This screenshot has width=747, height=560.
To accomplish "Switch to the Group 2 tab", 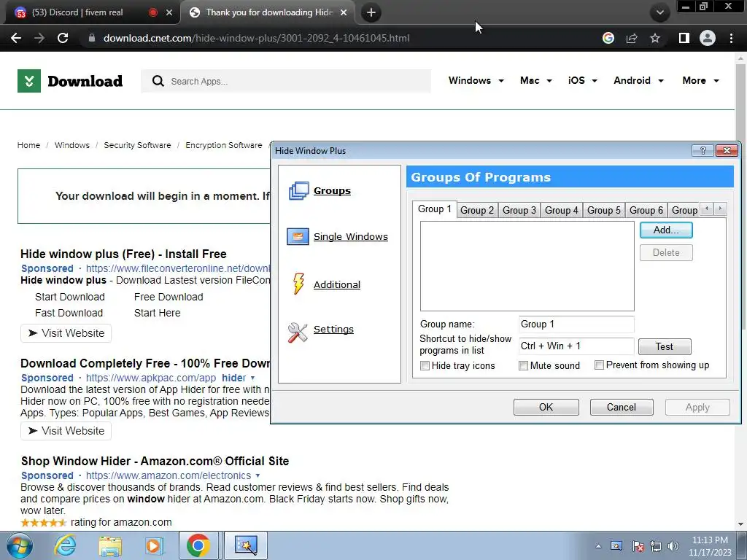I will pos(477,210).
